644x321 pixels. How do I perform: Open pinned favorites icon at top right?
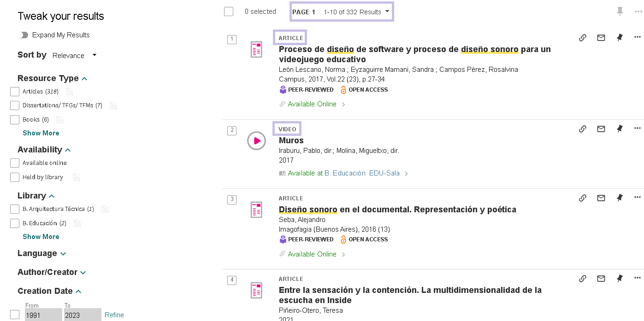[x=620, y=12]
